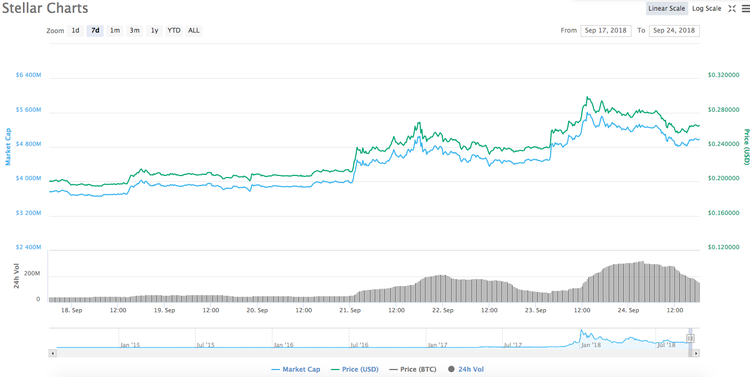This screenshot has width=750, height=377.
Task: Click Jan '15 in the navigator timeline
Action: [130, 344]
